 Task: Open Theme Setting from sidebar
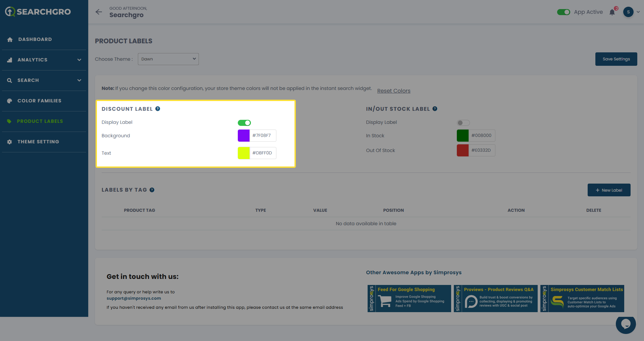click(38, 142)
